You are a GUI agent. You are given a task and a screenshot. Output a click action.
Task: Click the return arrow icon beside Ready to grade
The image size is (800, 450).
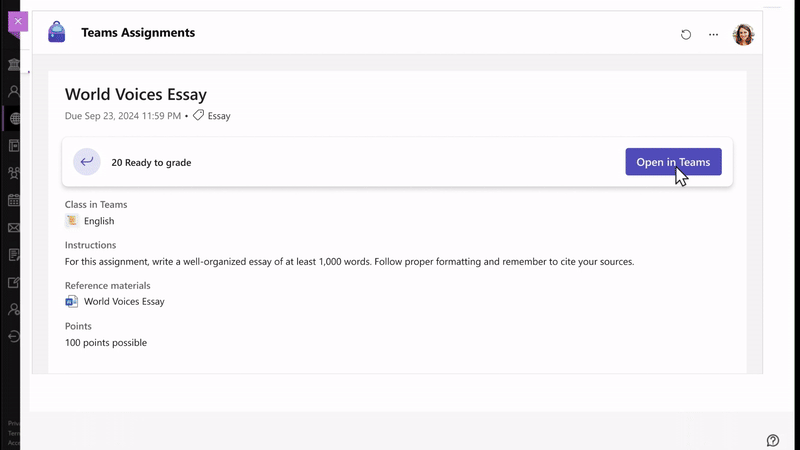coord(87,162)
